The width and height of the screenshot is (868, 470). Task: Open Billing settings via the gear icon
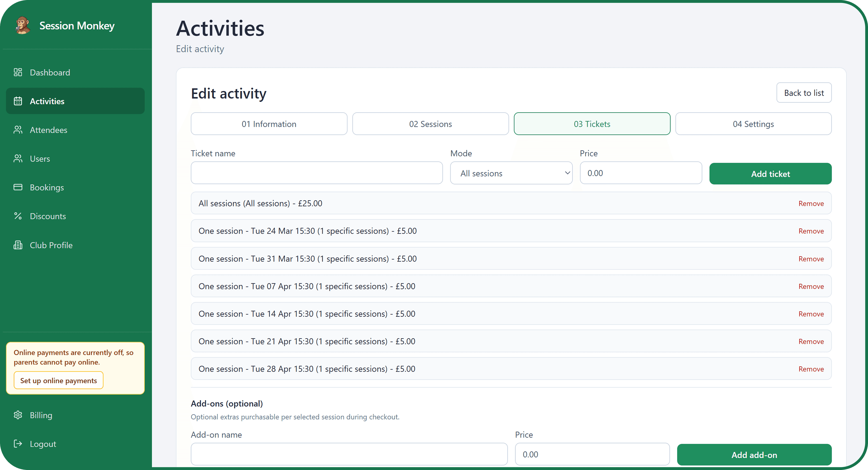[x=18, y=415]
